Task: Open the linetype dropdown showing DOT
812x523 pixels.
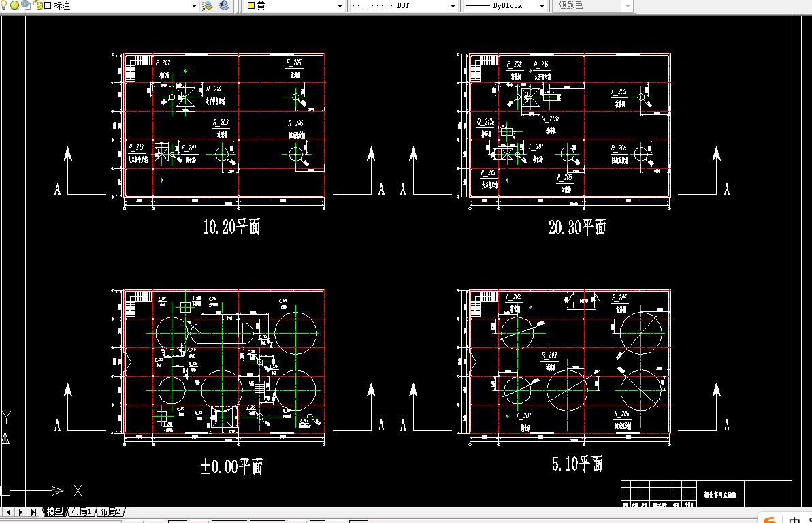Action: click(453, 5)
